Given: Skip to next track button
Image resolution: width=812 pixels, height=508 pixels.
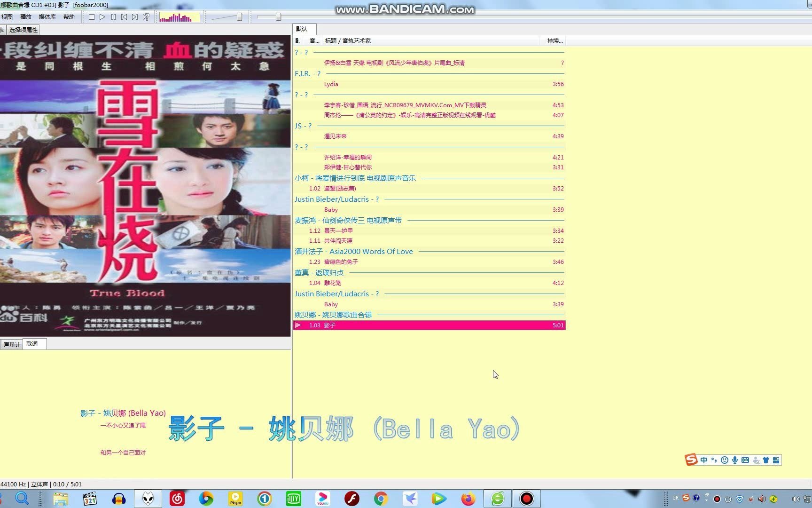Looking at the screenshot, I should pos(135,17).
